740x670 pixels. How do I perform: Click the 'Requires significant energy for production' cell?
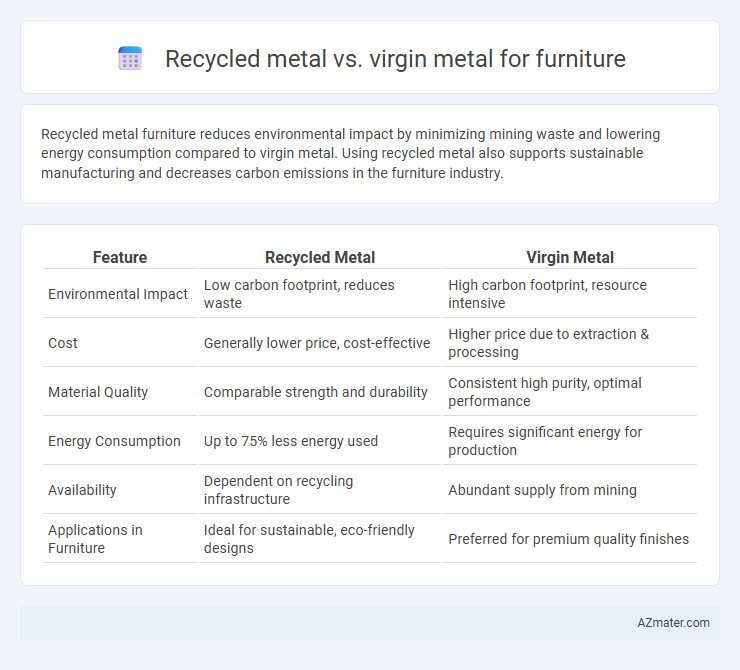[570, 441]
